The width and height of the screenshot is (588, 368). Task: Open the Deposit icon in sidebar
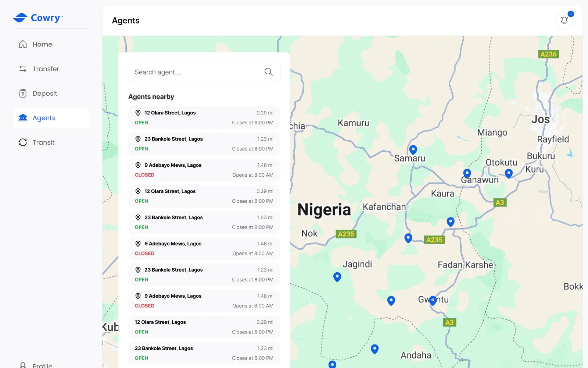(23, 93)
